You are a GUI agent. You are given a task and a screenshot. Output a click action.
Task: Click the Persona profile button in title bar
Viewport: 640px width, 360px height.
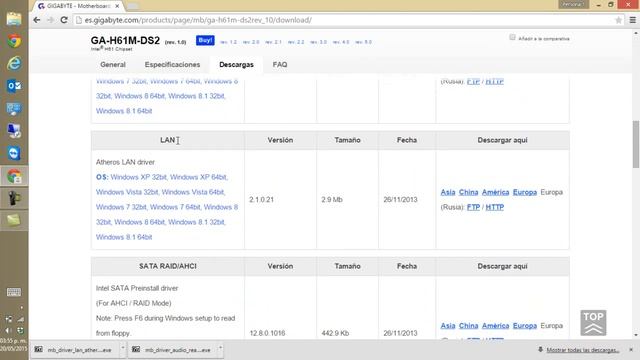point(573,4)
